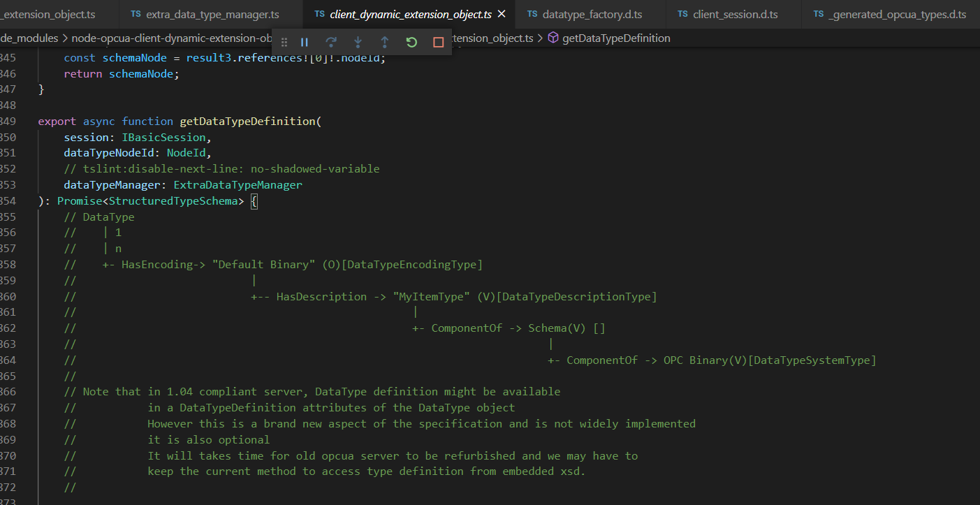Step out of the current function
The width and height of the screenshot is (980, 505).
pos(383,42)
